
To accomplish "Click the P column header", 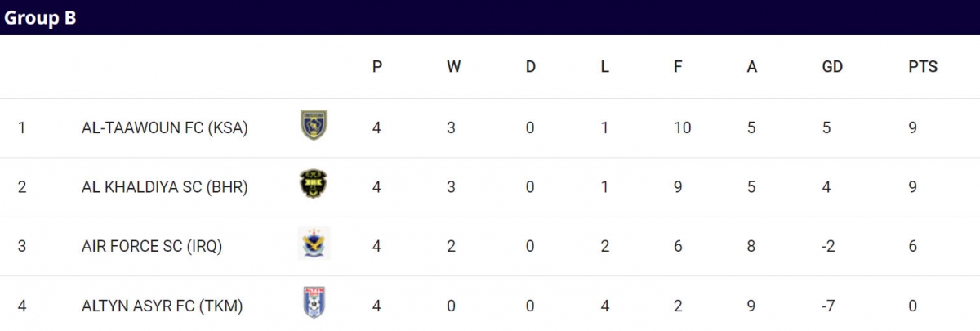I will point(377,67).
